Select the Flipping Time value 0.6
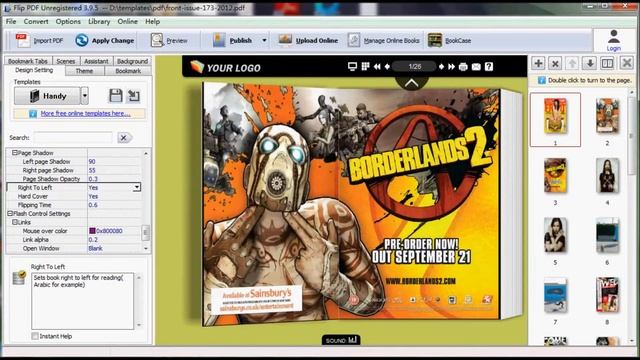The image size is (640, 360). click(x=93, y=205)
